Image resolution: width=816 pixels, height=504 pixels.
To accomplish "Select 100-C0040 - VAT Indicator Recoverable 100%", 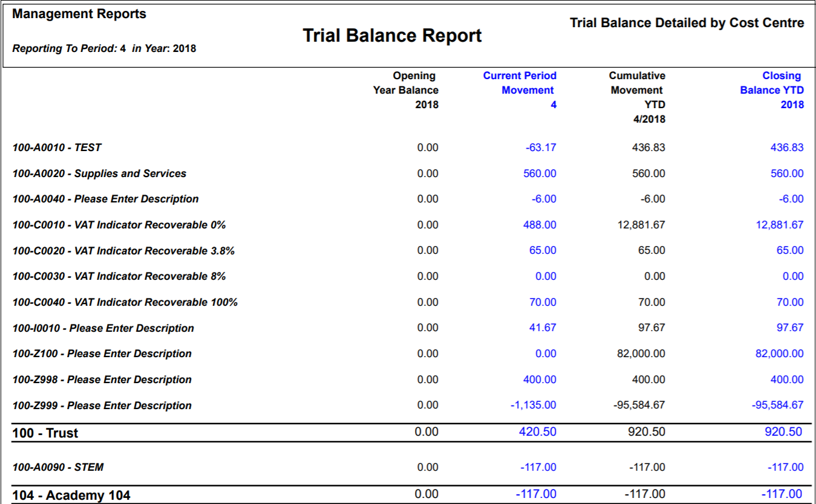I will [125, 302].
